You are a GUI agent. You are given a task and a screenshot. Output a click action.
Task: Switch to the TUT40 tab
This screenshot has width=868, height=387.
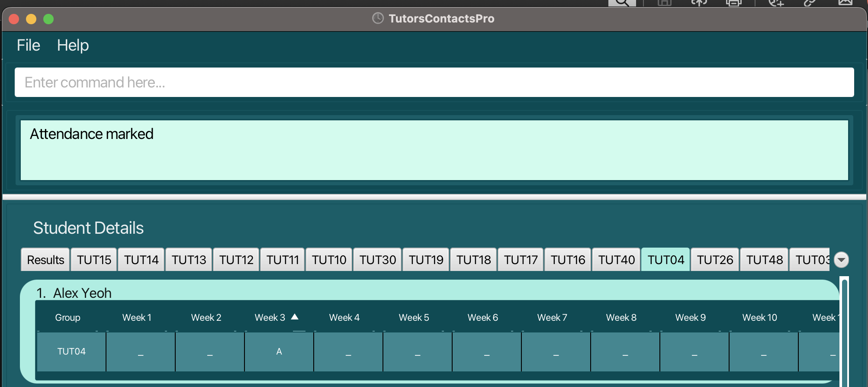[616, 260]
